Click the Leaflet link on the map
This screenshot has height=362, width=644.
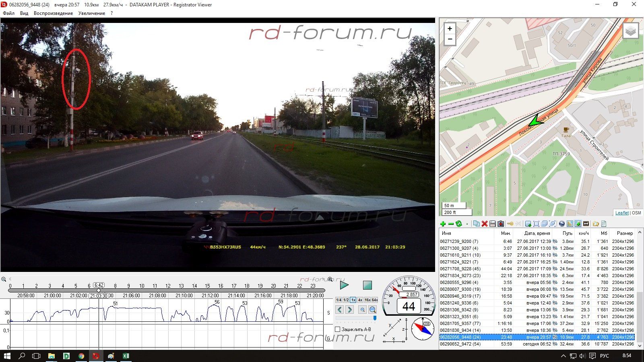(x=622, y=213)
